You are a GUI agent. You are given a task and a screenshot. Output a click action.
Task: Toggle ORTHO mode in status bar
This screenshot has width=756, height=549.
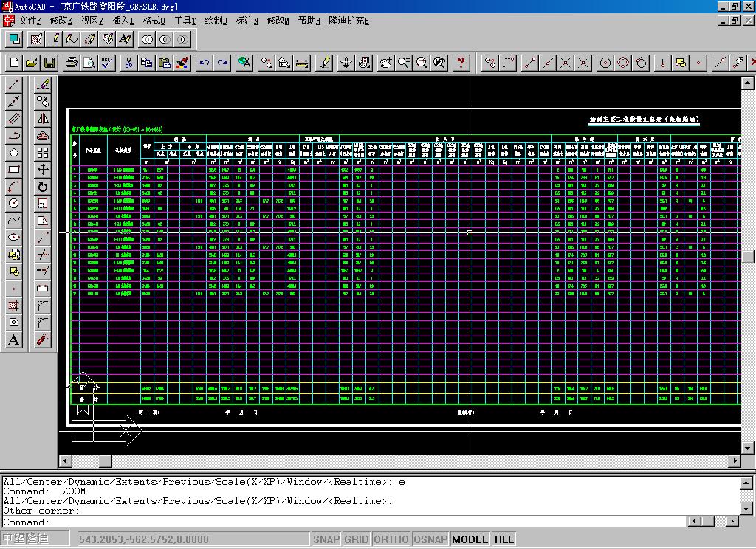tap(391, 539)
